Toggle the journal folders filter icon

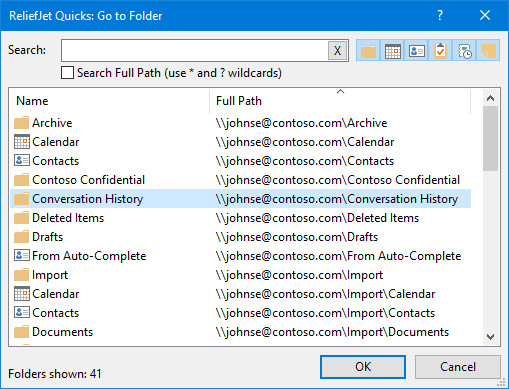coord(464,51)
